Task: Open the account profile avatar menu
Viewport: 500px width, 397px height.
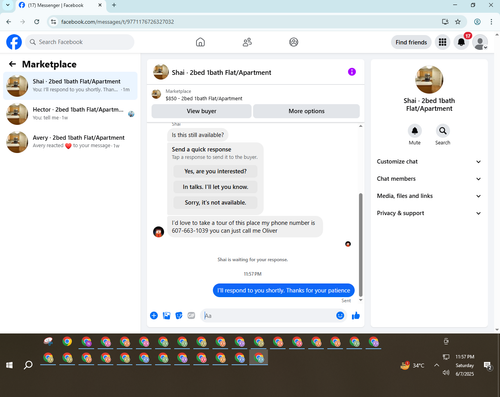Action: [480, 42]
